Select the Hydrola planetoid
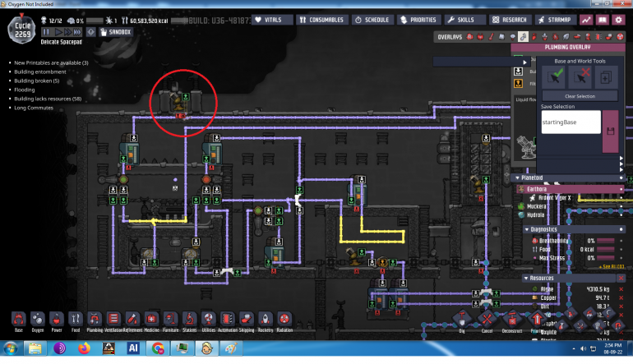This screenshot has width=633, height=364. (x=536, y=215)
